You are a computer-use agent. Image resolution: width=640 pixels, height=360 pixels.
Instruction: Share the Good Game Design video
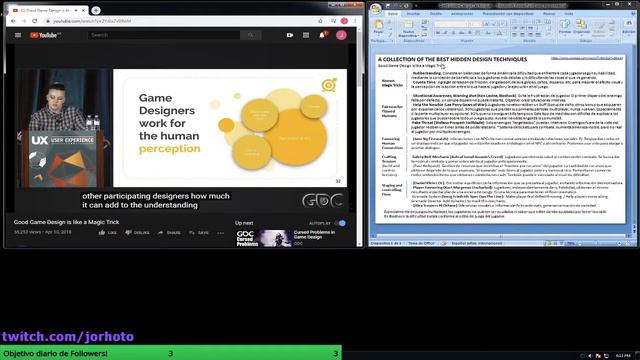coord(169,233)
